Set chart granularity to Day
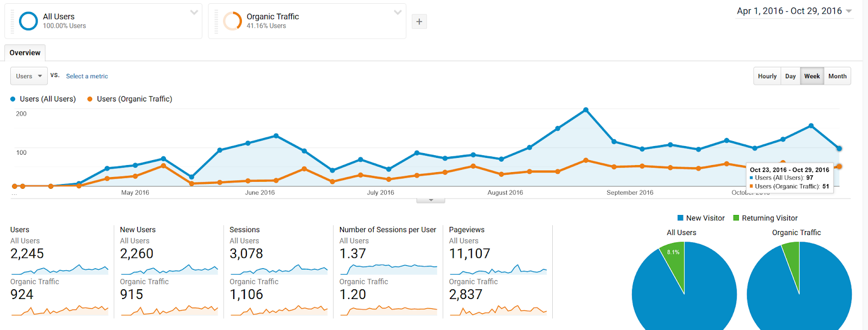Image resolution: width=868 pixels, height=330 pixels. coord(790,76)
